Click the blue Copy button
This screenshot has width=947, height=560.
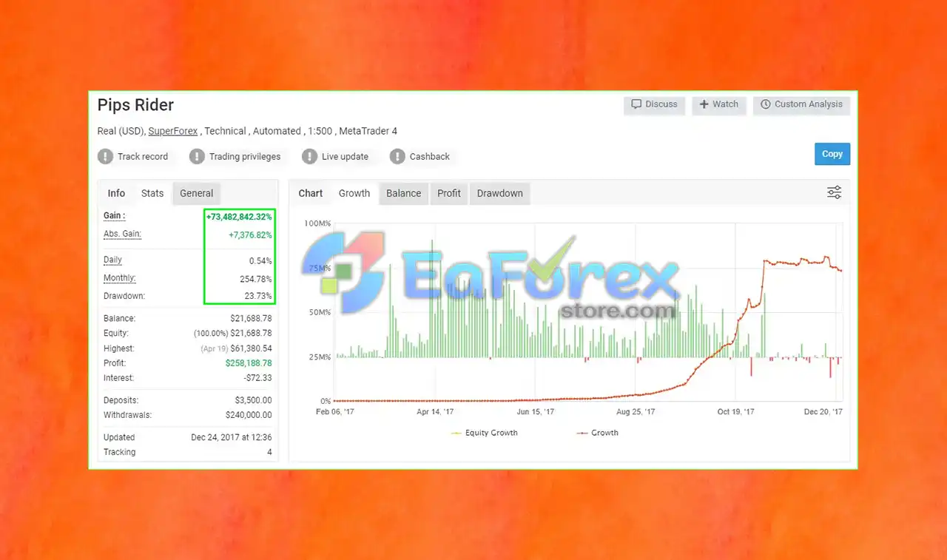pos(832,154)
